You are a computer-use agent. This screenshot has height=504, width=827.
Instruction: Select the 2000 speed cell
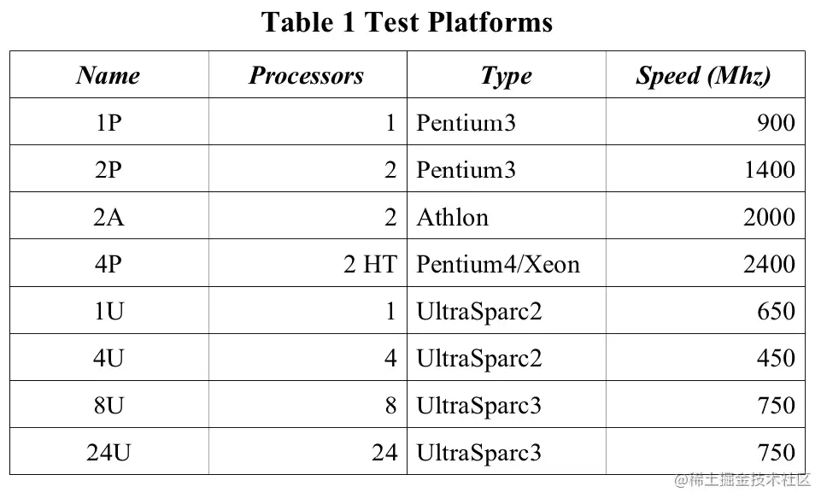pyautogui.click(x=769, y=217)
